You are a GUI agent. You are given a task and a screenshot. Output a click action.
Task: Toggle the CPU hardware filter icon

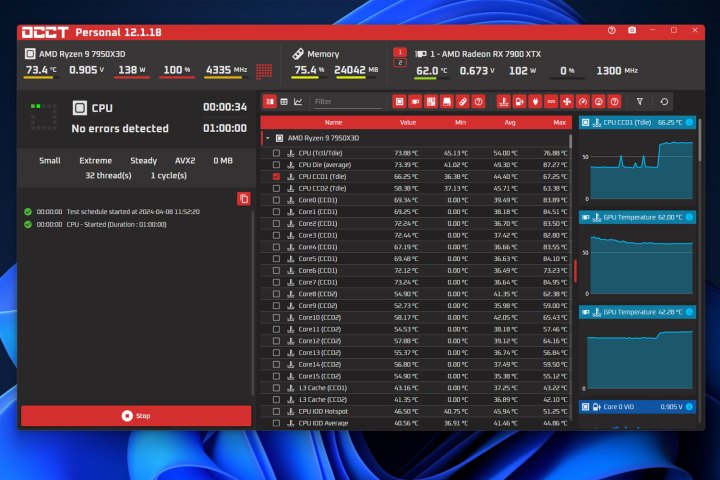399,102
